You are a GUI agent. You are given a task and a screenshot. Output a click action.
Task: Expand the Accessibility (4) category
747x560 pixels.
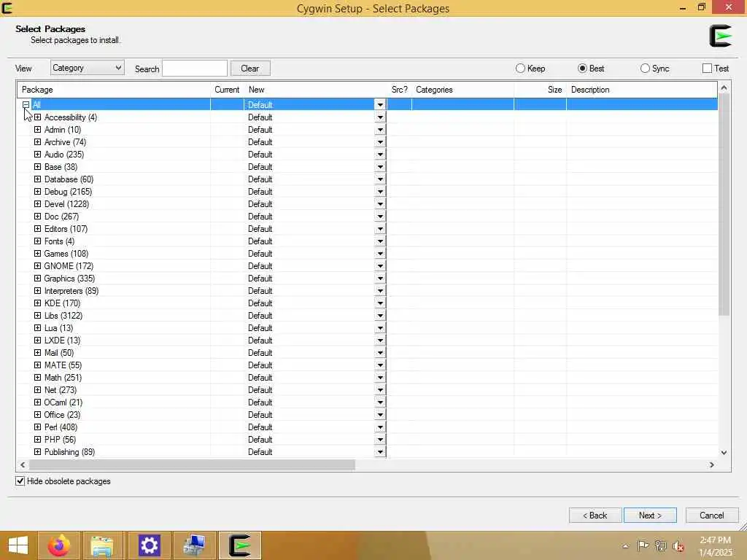(38, 117)
